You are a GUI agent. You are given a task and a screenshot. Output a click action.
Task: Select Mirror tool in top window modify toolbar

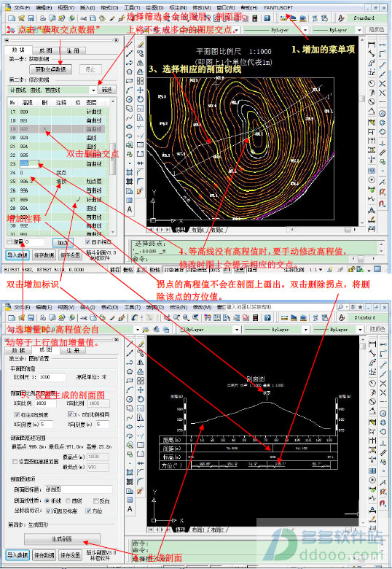point(141,63)
